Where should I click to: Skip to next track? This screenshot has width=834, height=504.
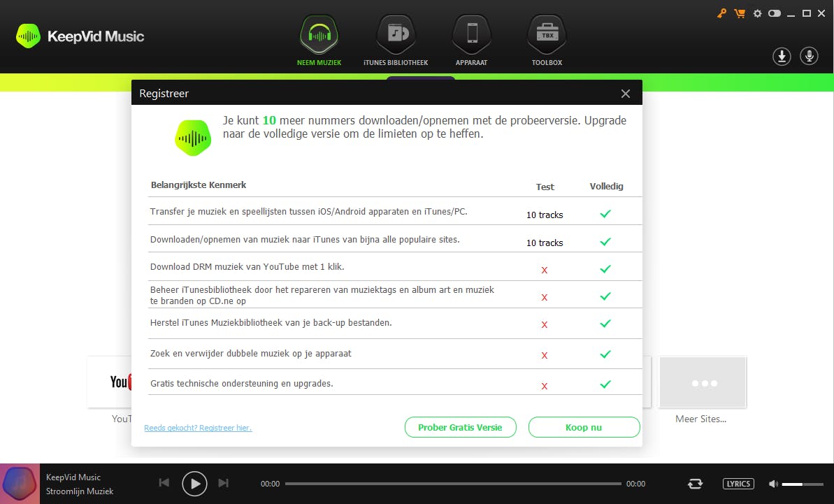click(x=224, y=483)
